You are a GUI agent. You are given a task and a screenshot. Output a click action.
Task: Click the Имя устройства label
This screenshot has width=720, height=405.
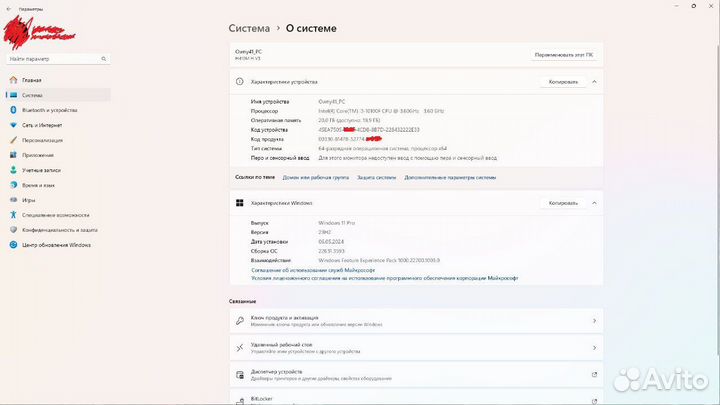270,101
